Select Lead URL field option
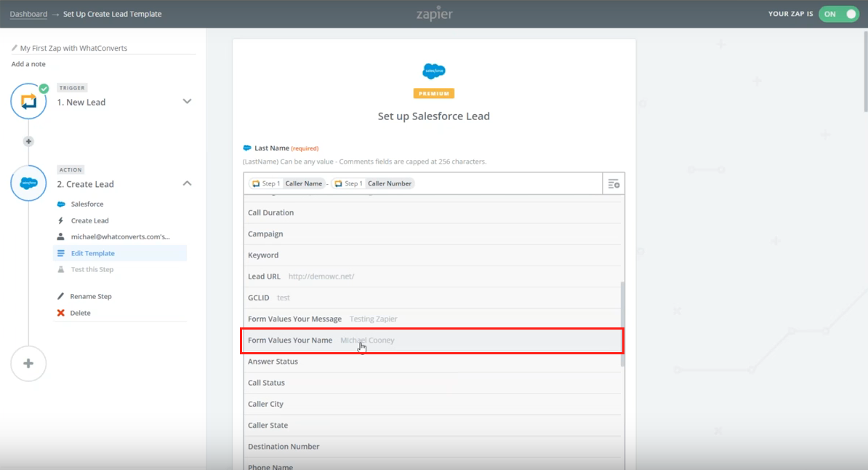868x470 pixels. (433, 276)
